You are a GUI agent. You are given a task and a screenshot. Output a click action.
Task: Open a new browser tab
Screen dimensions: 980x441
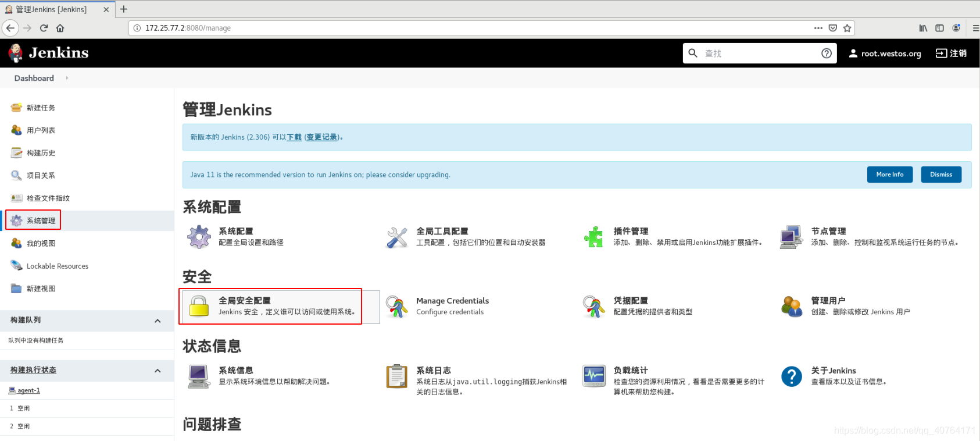pyautogui.click(x=124, y=9)
